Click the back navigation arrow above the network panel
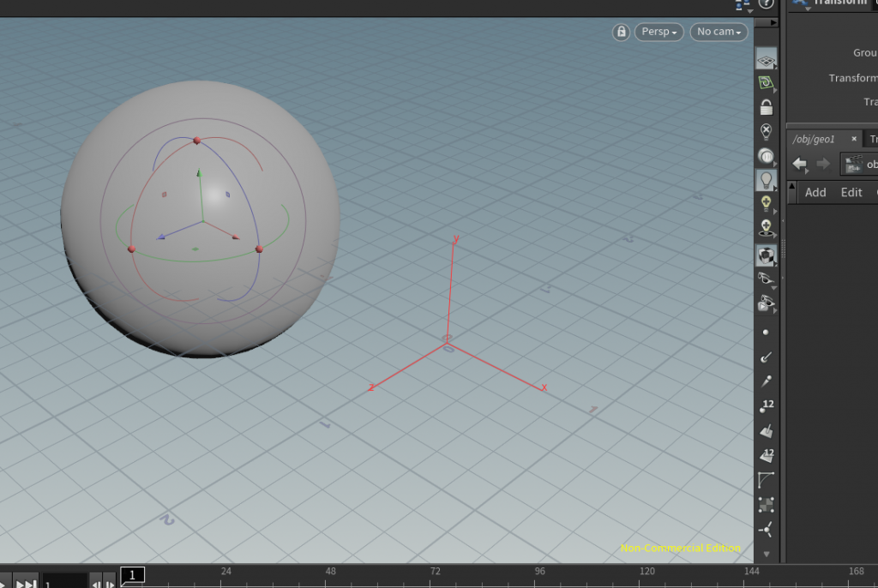878x588 pixels. (799, 164)
